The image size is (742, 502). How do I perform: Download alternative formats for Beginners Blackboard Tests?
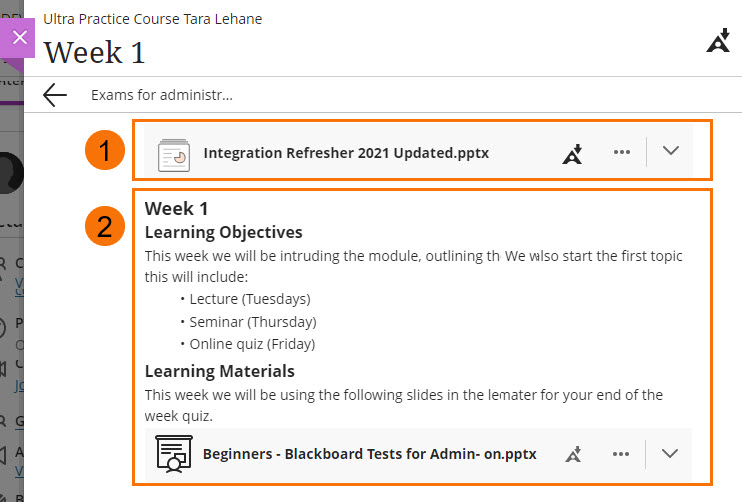click(573, 454)
